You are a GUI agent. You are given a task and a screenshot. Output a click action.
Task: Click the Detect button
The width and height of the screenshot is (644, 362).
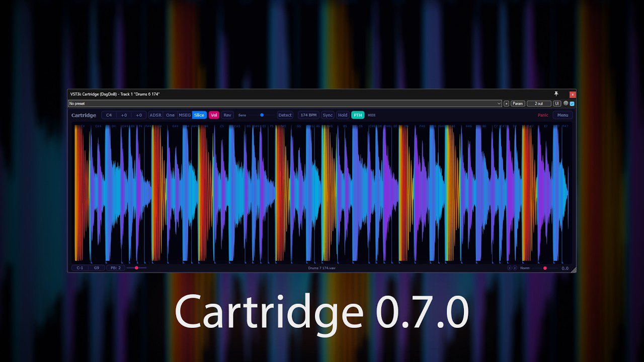[285, 115]
